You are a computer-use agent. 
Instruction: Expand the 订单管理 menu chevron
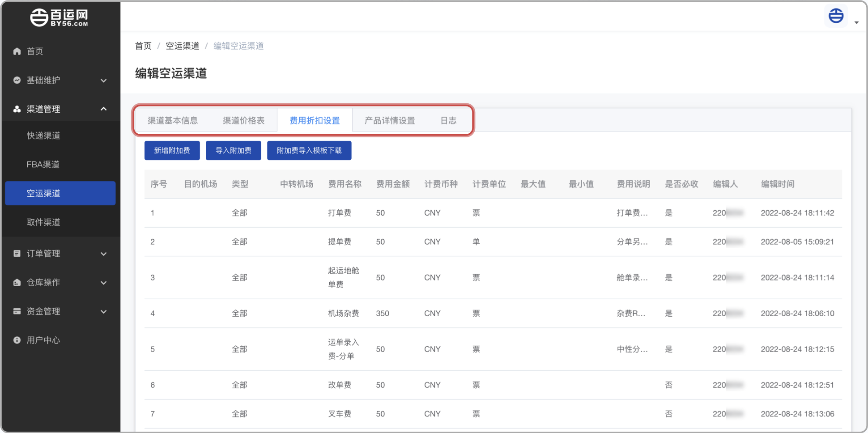(x=104, y=254)
